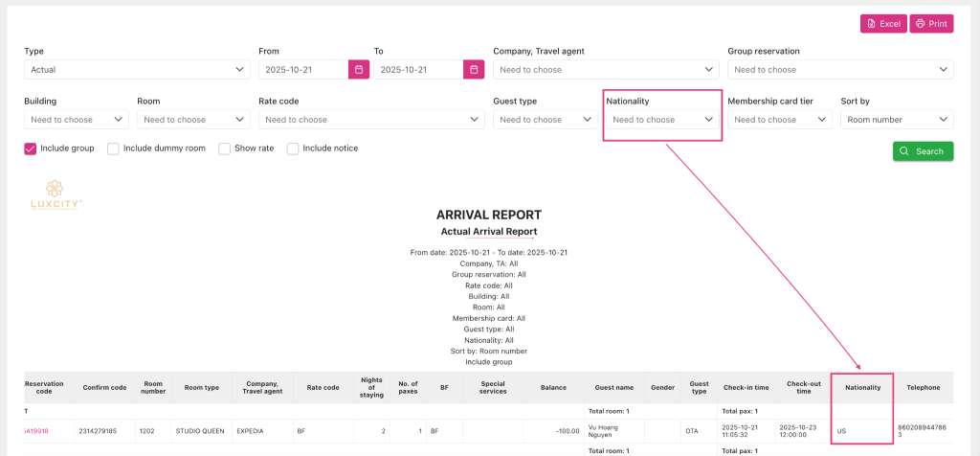Open the Building dropdown
980x456 pixels.
[x=76, y=120]
